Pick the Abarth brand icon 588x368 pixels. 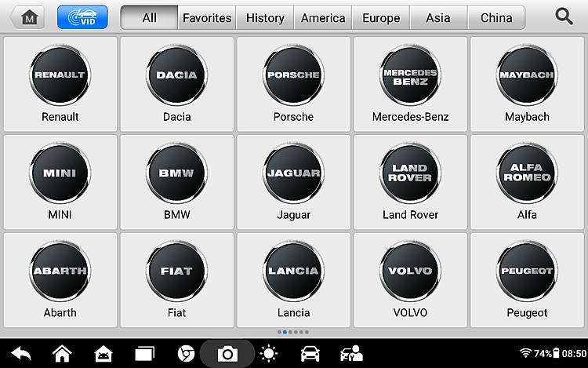60,271
